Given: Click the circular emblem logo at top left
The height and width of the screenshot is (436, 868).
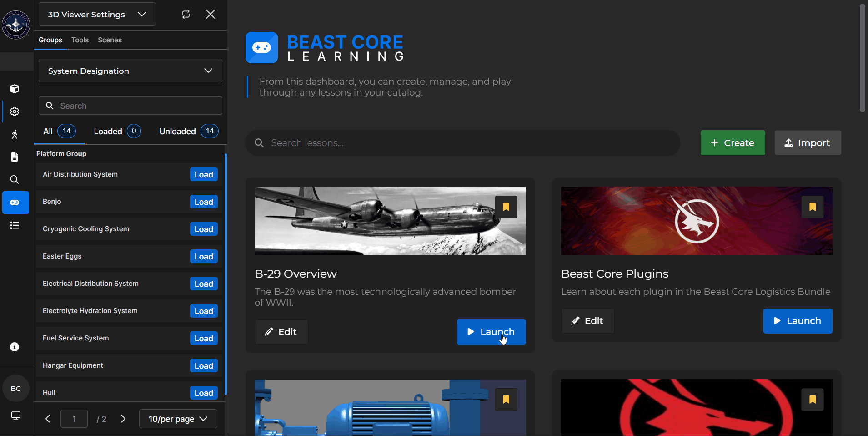Looking at the screenshot, I should pos(16,25).
